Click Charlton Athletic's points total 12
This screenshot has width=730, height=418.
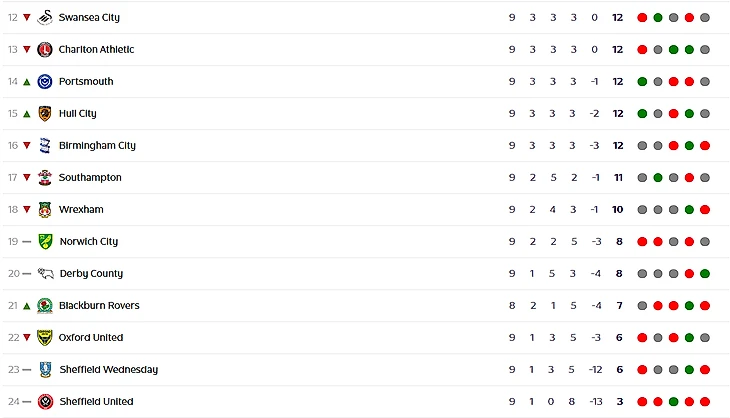click(x=617, y=49)
